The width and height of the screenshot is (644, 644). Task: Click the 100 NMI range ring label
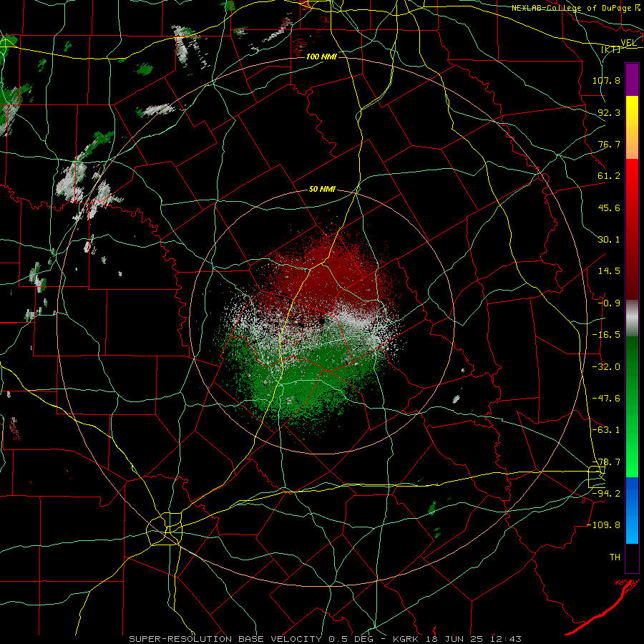coord(321,57)
